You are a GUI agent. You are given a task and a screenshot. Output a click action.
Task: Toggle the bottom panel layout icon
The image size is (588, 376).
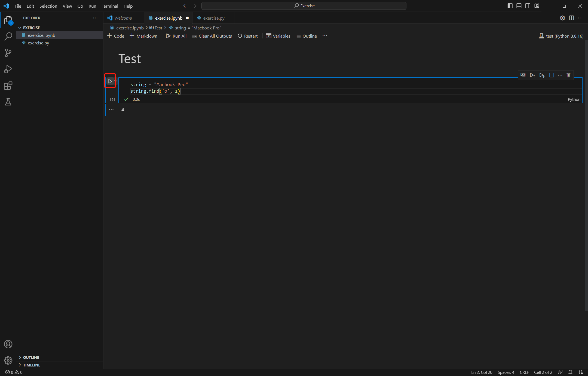519,6
